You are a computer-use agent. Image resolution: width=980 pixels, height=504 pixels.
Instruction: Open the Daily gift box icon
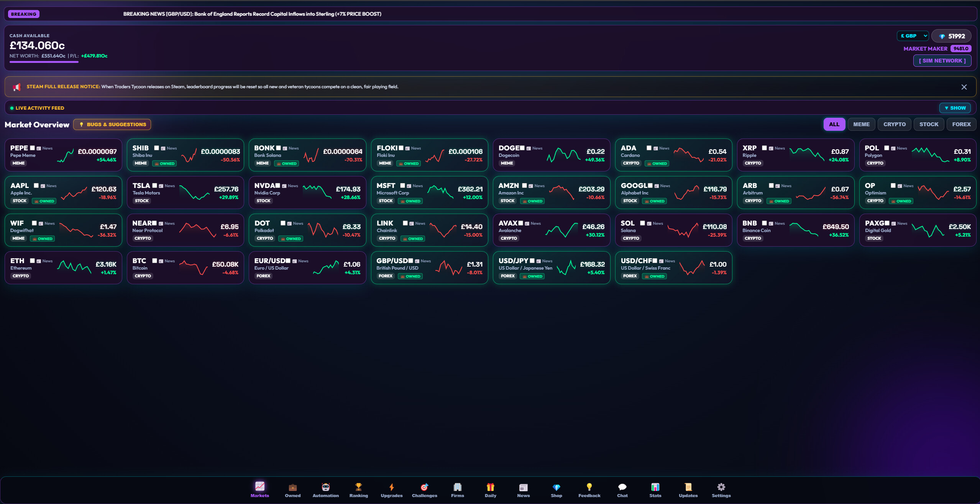[x=490, y=487]
